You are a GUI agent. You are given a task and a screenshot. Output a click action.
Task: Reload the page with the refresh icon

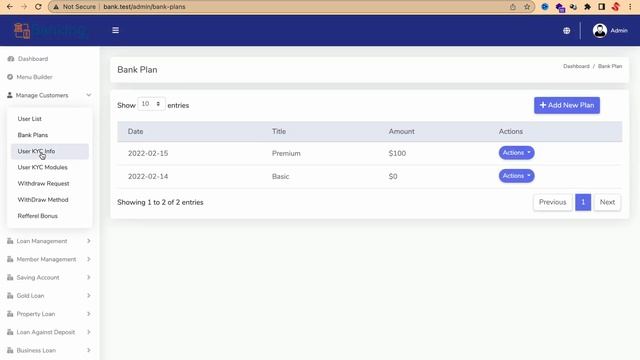point(38,7)
